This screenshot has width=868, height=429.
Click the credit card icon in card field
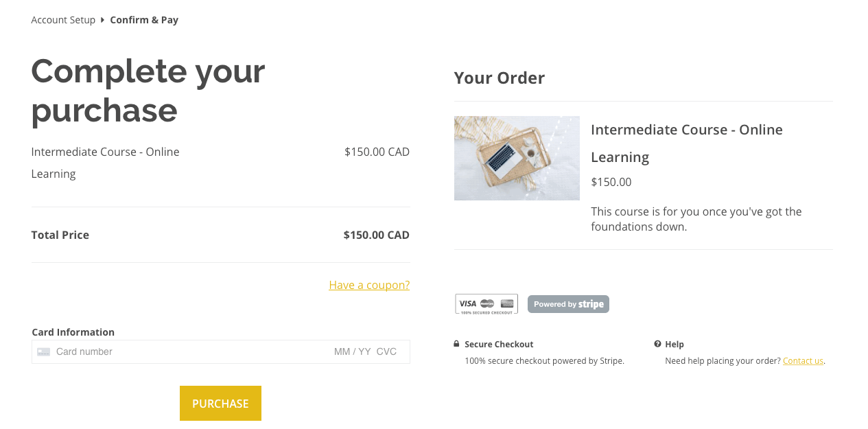pyautogui.click(x=44, y=352)
